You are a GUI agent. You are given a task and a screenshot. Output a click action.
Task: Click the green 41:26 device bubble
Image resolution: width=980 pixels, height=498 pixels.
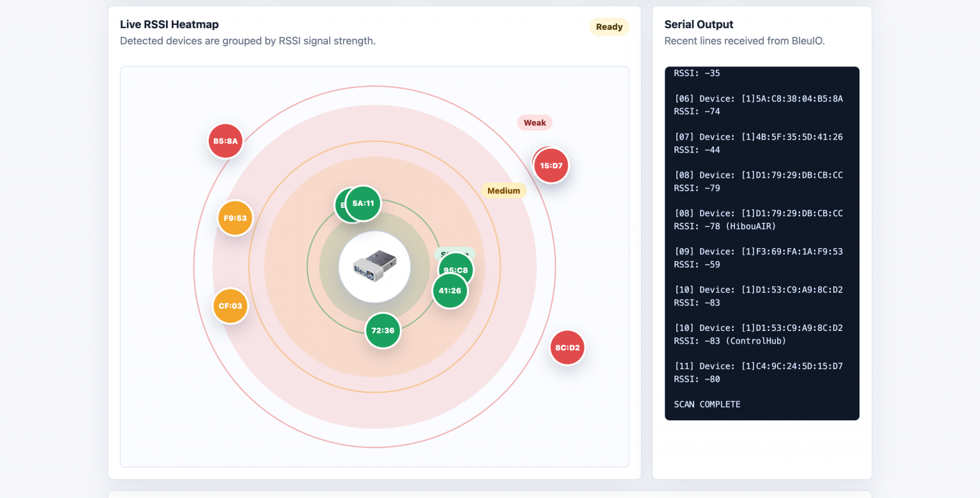pyautogui.click(x=450, y=291)
